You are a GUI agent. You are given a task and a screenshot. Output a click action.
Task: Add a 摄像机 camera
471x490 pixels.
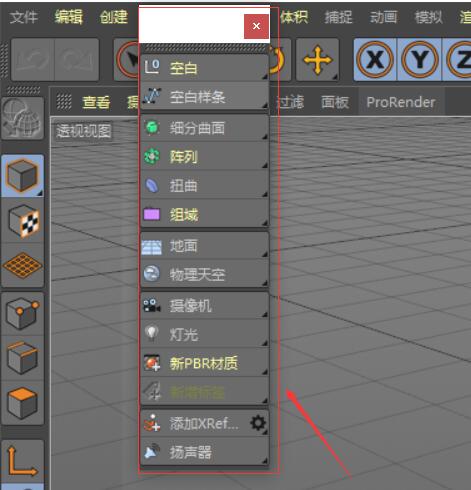click(x=204, y=306)
